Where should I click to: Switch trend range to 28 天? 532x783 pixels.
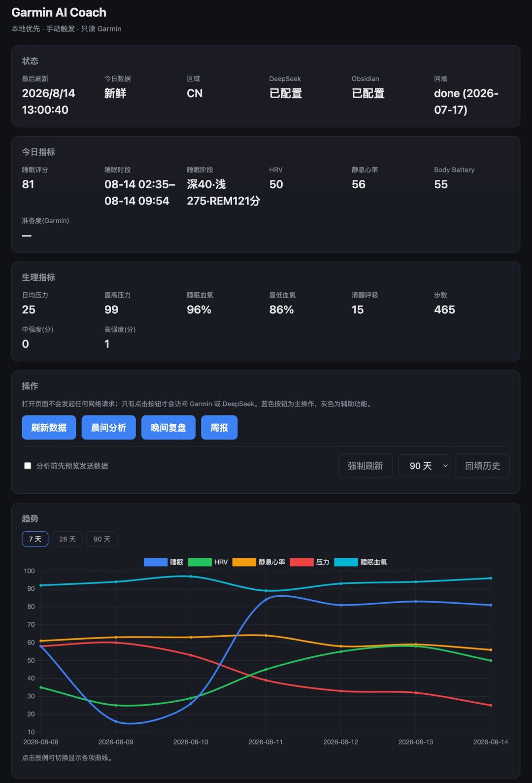[67, 539]
